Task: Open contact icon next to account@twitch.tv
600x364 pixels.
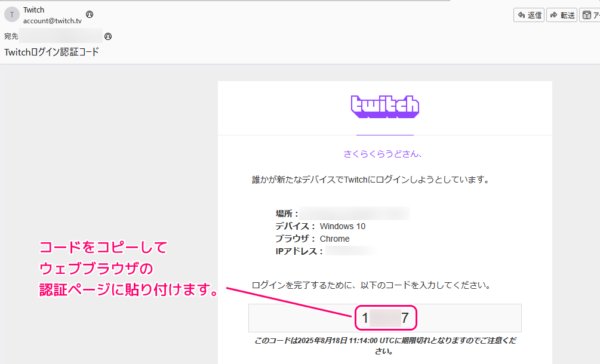Action: pyautogui.click(x=90, y=14)
